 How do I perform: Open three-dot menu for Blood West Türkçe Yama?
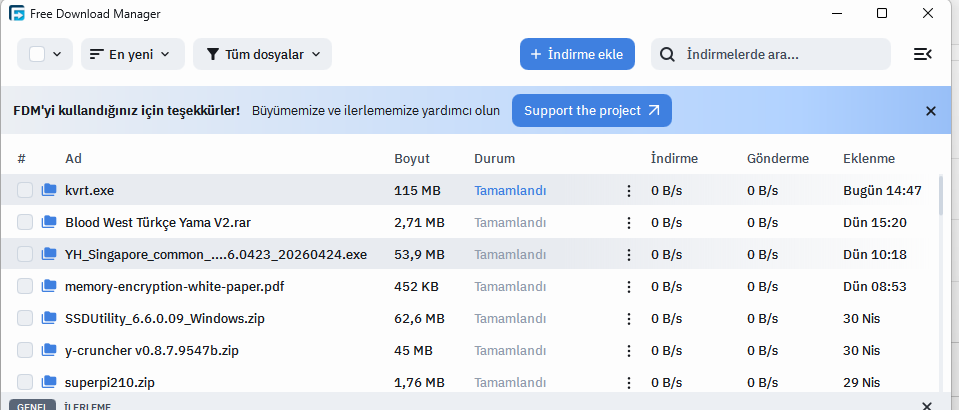(x=628, y=223)
